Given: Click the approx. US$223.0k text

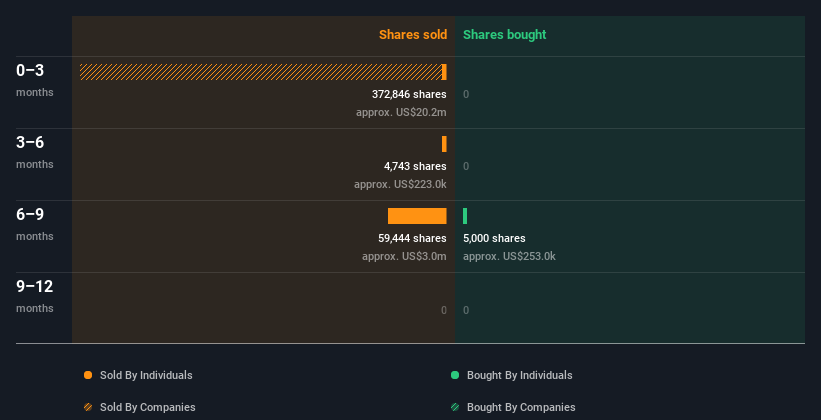Looking at the screenshot, I should (x=400, y=184).
